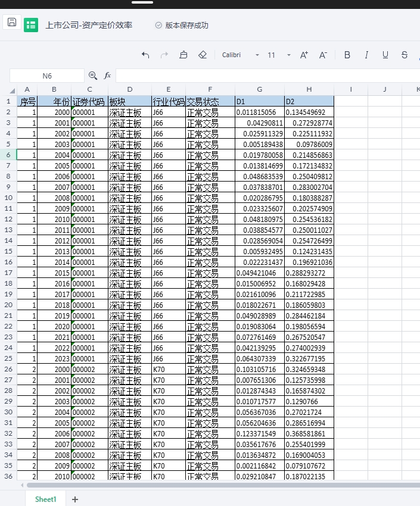This screenshot has width=420, height=506.
Task: Select row 1 header
Action: 8,101
